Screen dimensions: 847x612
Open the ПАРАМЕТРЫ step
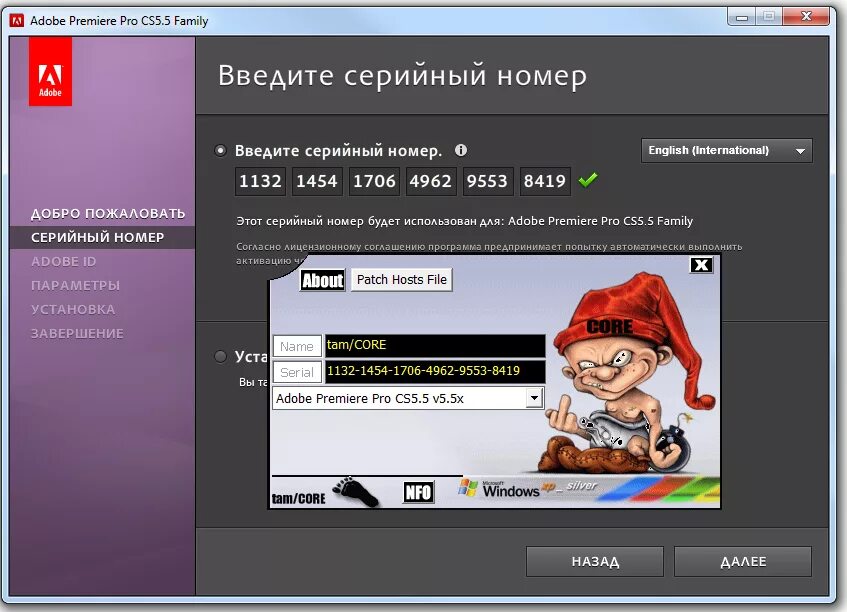[x=76, y=285]
